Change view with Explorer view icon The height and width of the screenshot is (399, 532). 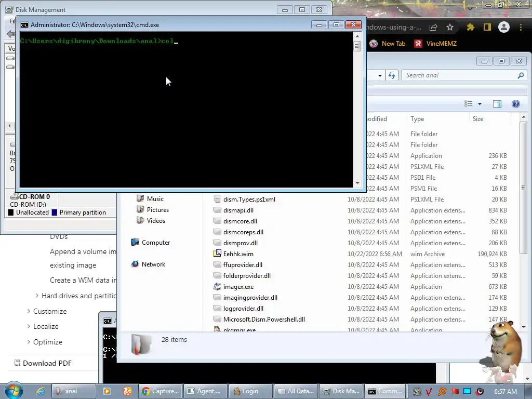[469, 104]
